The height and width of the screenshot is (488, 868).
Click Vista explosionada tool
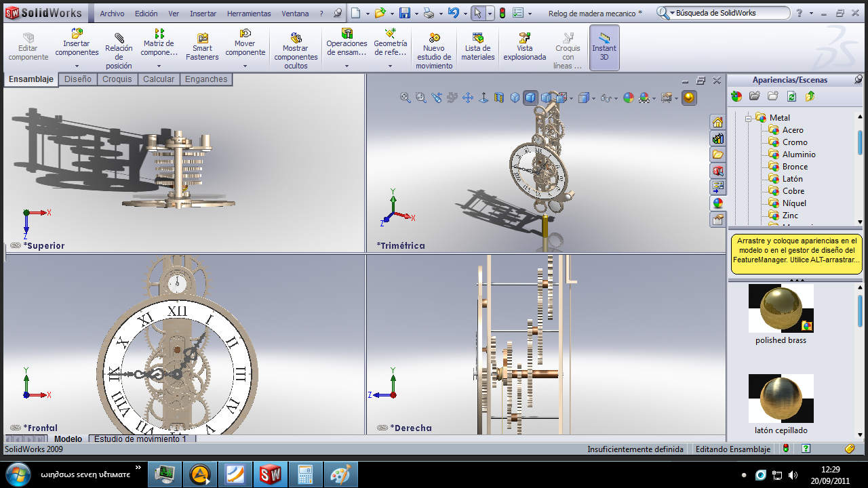point(524,48)
